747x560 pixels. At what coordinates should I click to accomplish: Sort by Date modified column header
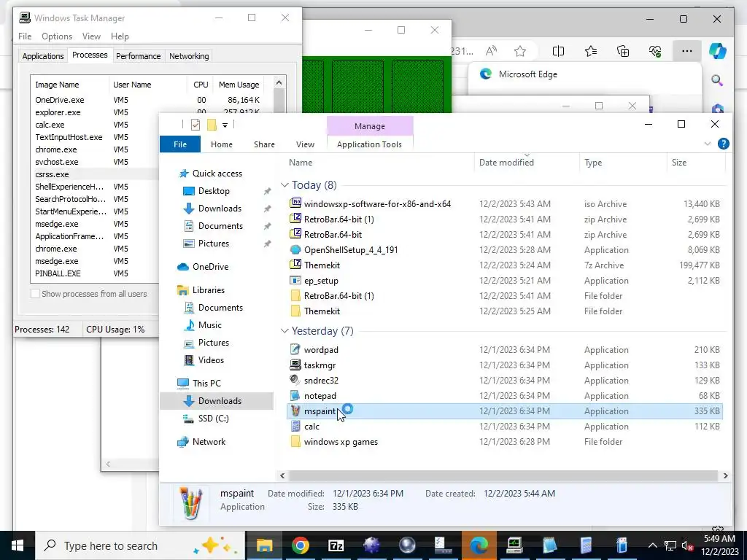pos(527,163)
